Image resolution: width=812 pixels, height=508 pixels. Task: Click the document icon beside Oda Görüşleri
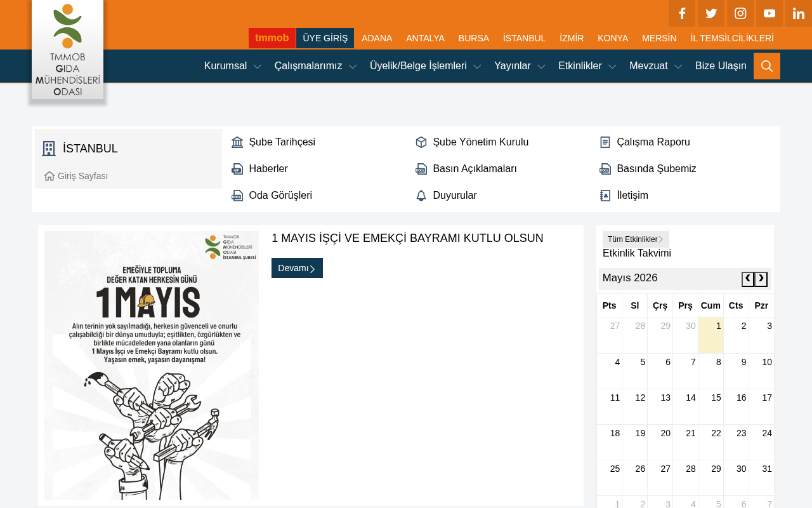click(x=237, y=196)
